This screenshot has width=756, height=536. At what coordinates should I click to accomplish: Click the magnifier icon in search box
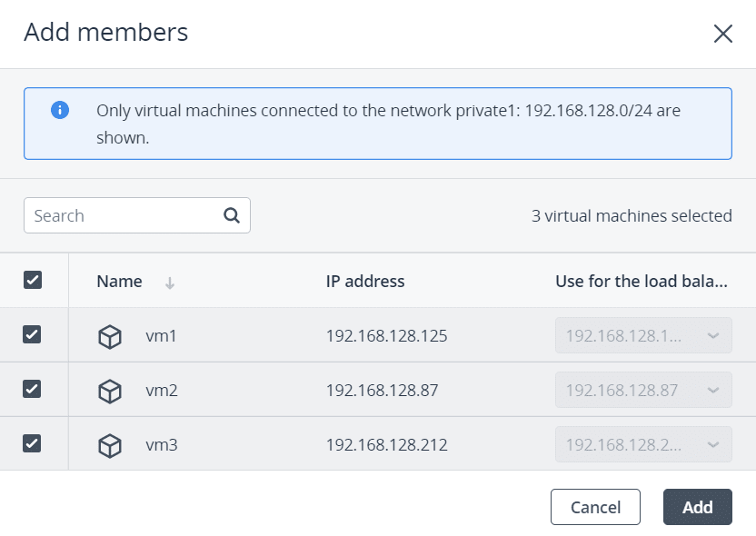pos(232,215)
